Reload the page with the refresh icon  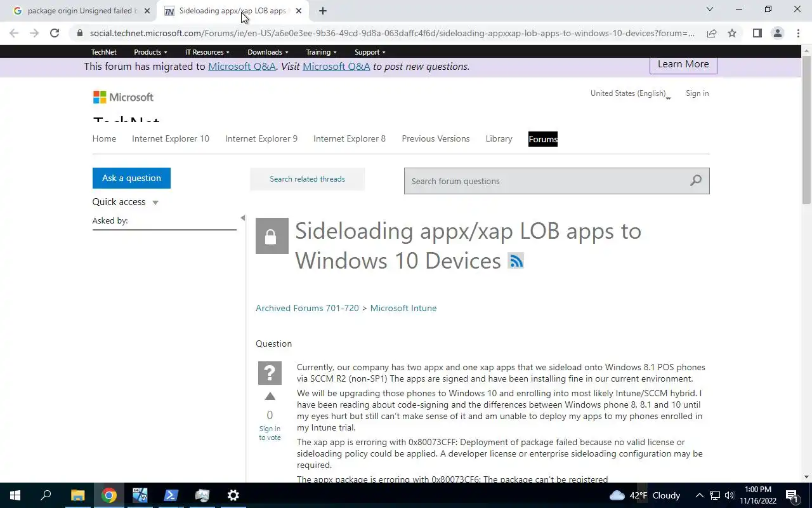tap(55, 33)
